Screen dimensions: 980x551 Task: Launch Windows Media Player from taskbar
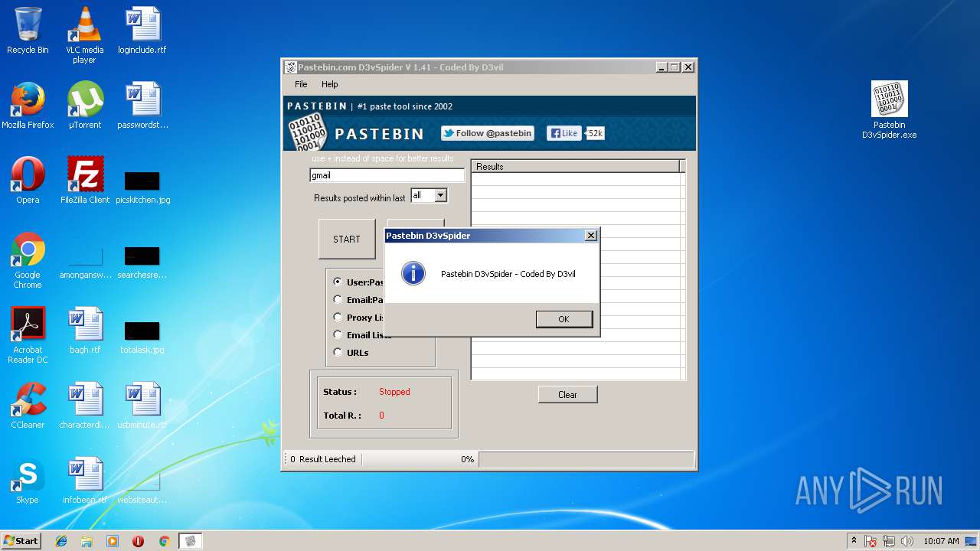[x=113, y=541]
